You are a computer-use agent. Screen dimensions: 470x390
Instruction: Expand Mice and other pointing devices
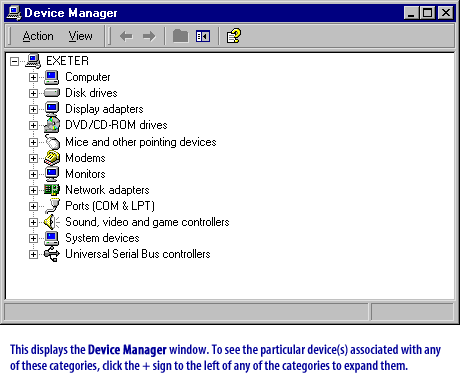point(33,142)
